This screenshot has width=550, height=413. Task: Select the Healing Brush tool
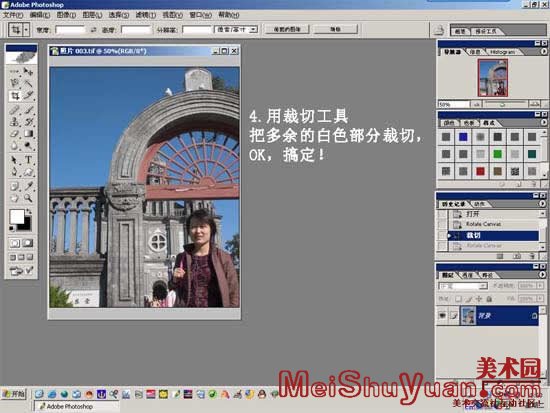[14, 110]
